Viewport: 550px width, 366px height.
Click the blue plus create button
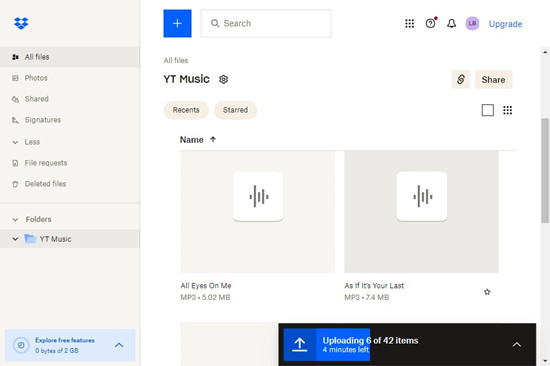[177, 24]
